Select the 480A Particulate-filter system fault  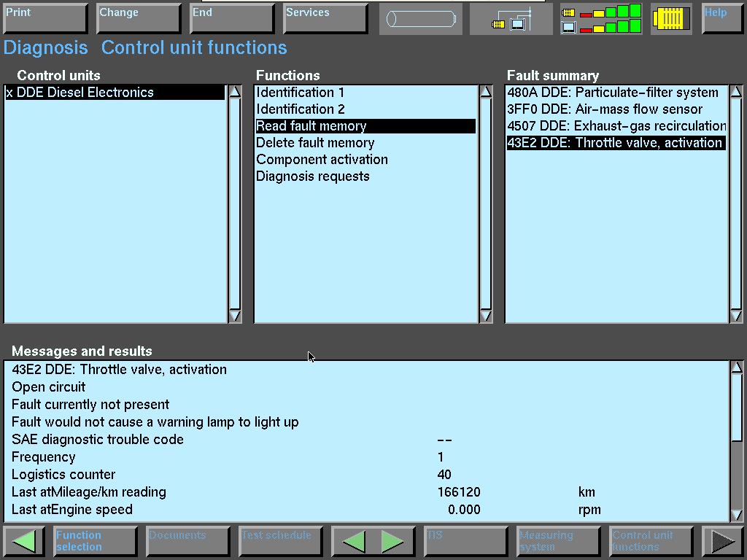pos(613,93)
